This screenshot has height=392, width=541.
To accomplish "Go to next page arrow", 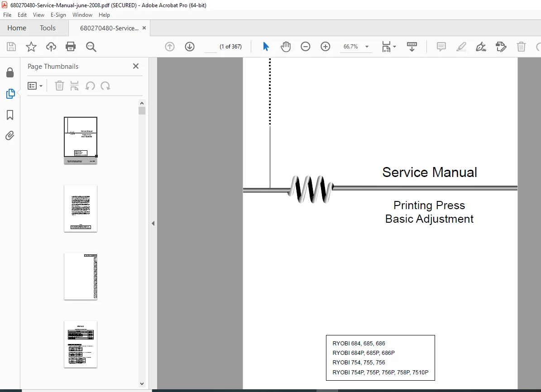I will (x=190, y=47).
